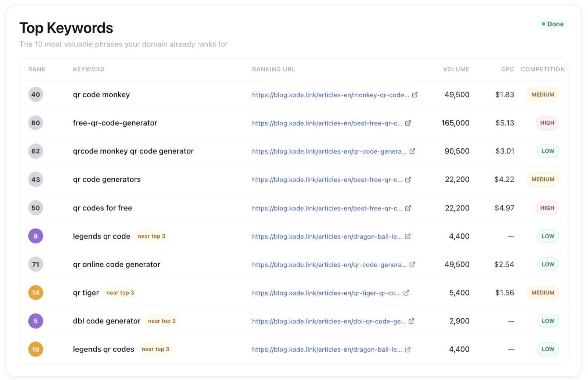
Task: Click LOW badge in legends qr codes row
Action: (x=548, y=349)
